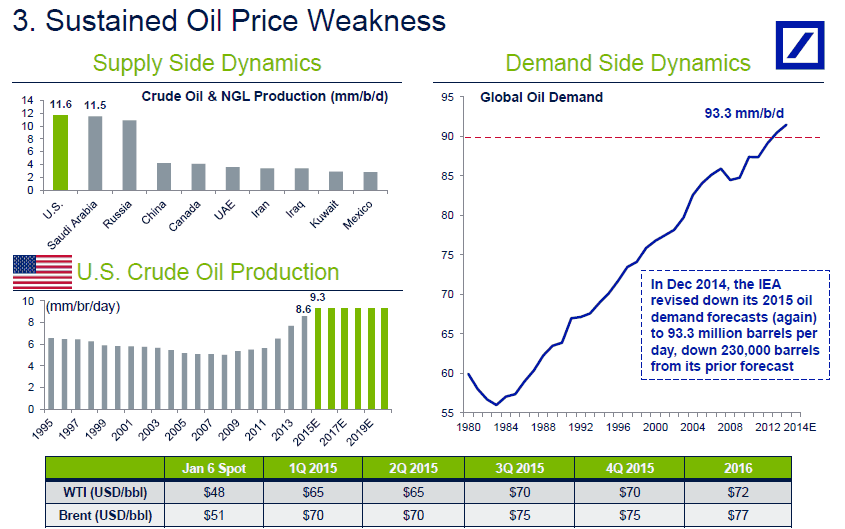This screenshot has height=529, width=845.
Task: Select the Saudi Arabia production bar
Action: (95, 153)
